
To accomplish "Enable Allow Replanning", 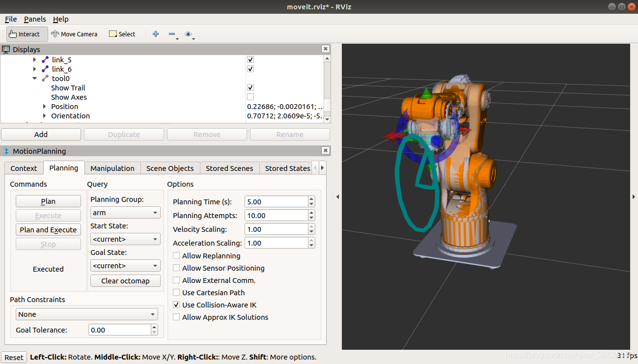I will point(176,255).
